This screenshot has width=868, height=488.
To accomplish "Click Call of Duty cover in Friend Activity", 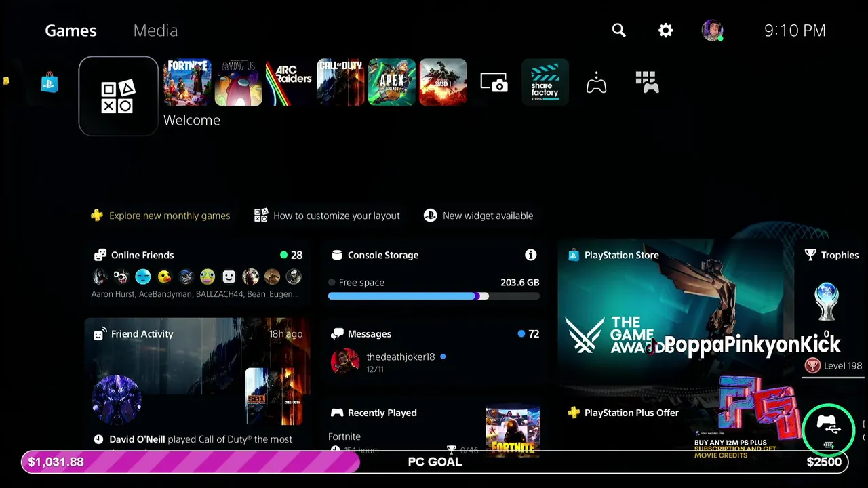I will [x=273, y=396].
